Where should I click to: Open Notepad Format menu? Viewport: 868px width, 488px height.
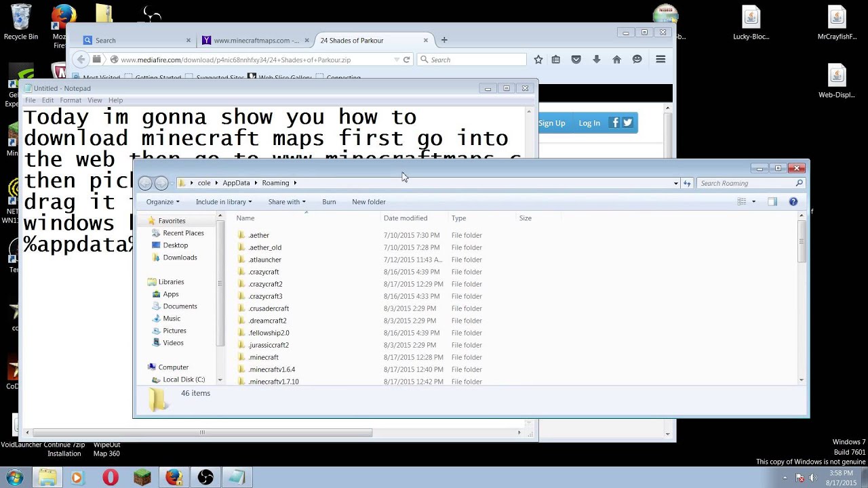tap(71, 100)
